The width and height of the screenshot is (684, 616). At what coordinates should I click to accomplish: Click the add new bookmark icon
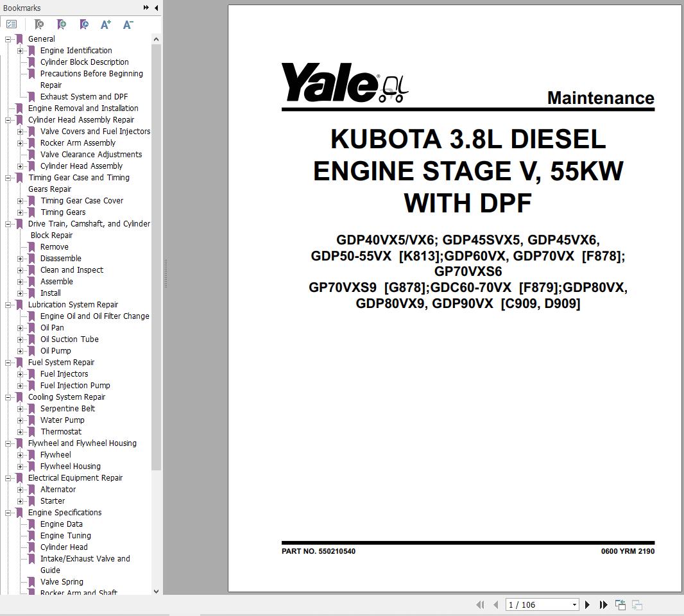[62, 24]
